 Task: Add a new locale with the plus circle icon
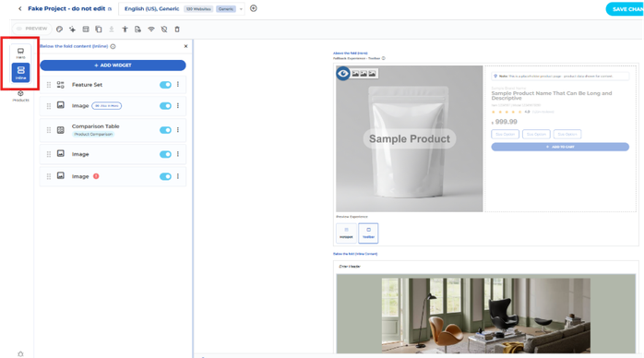click(254, 8)
